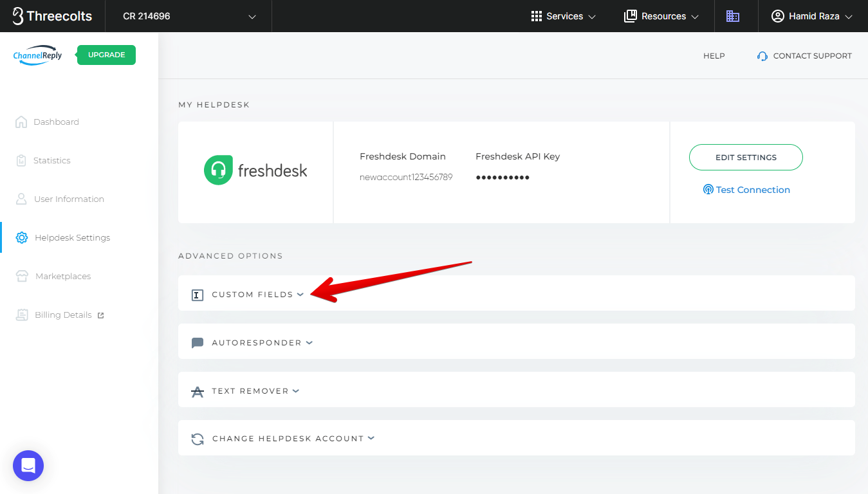Open Statistics in the sidebar
This screenshot has height=494, width=868.
coord(52,160)
